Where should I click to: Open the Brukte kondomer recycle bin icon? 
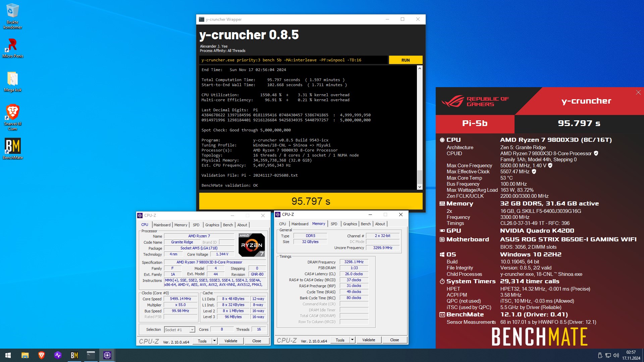[12, 16]
